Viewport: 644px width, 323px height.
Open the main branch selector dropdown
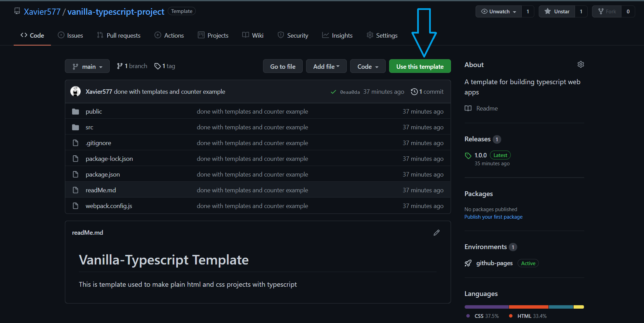click(87, 66)
